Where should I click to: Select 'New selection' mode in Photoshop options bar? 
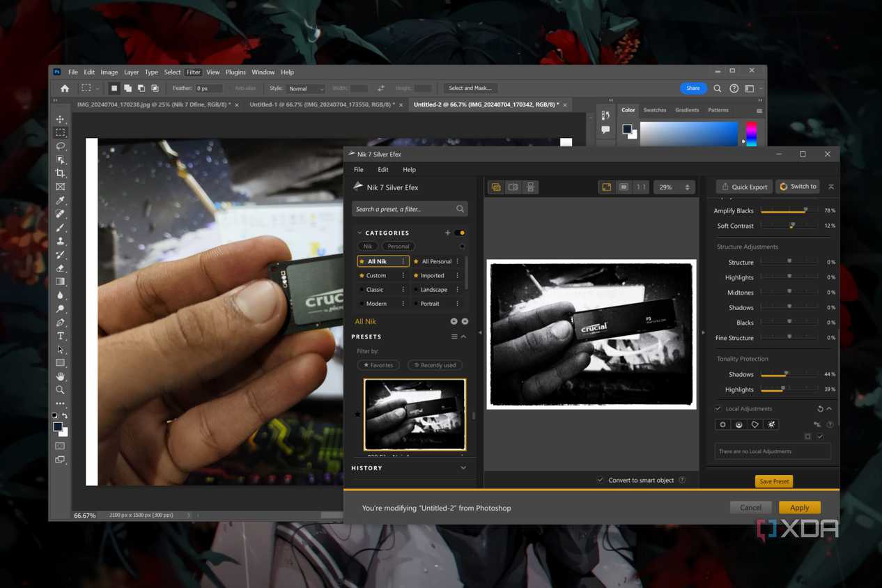pyautogui.click(x=114, y=88)
